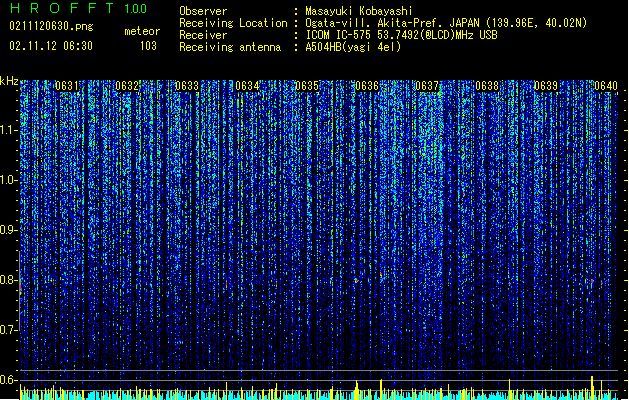This screenshot has height=400, width=629.
Task: Click the Receiving antenna label
Action: point(230,47)
